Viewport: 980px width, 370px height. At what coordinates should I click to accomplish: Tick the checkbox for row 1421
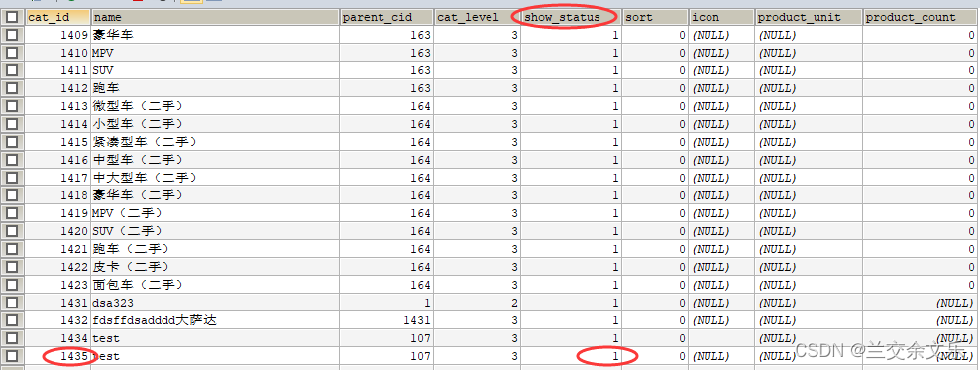click(x=11, y=249)
